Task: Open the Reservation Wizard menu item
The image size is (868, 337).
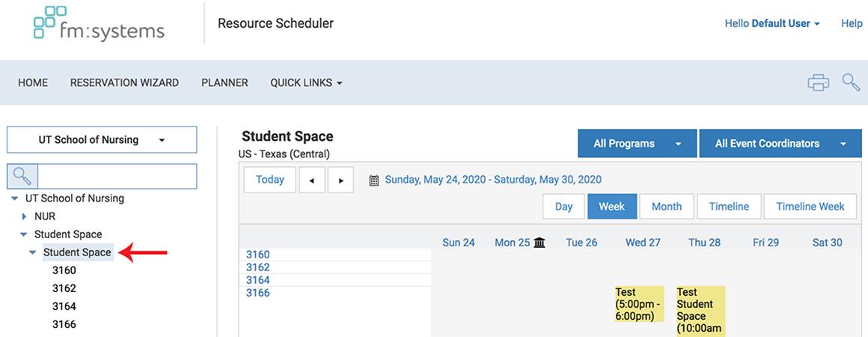Action: pyautogui.click(x=124, y=83)
